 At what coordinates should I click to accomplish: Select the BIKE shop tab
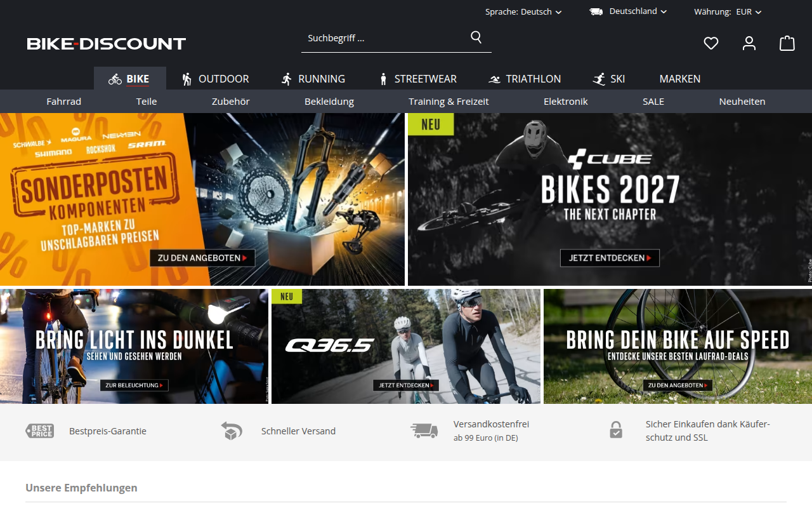tap(129, 79)
